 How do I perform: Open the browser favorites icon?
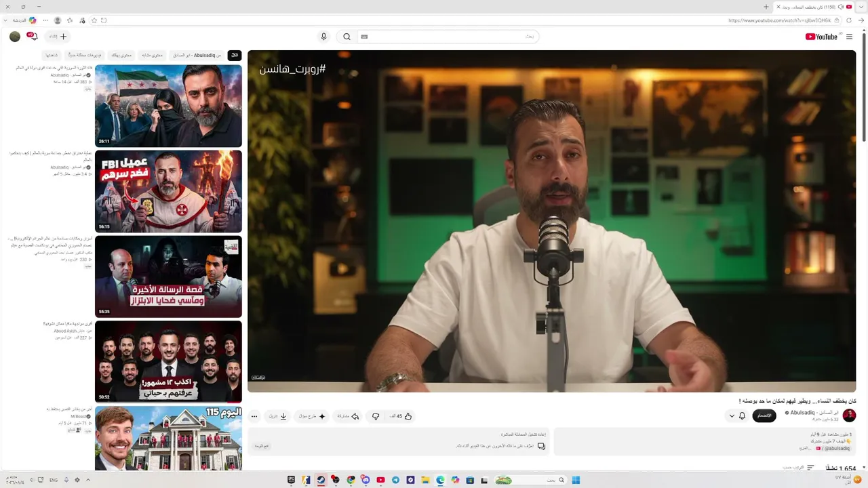pos(69,20)
